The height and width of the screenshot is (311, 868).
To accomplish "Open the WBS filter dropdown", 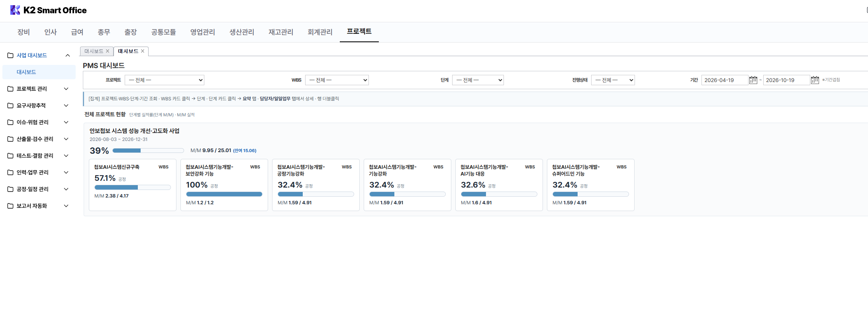I will 337,80.
